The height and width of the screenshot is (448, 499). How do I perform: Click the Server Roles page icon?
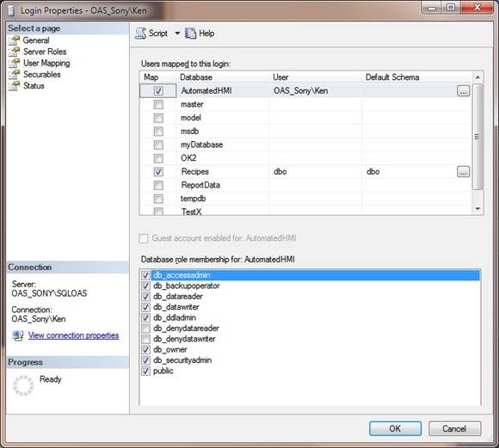(x=15, y=52)
